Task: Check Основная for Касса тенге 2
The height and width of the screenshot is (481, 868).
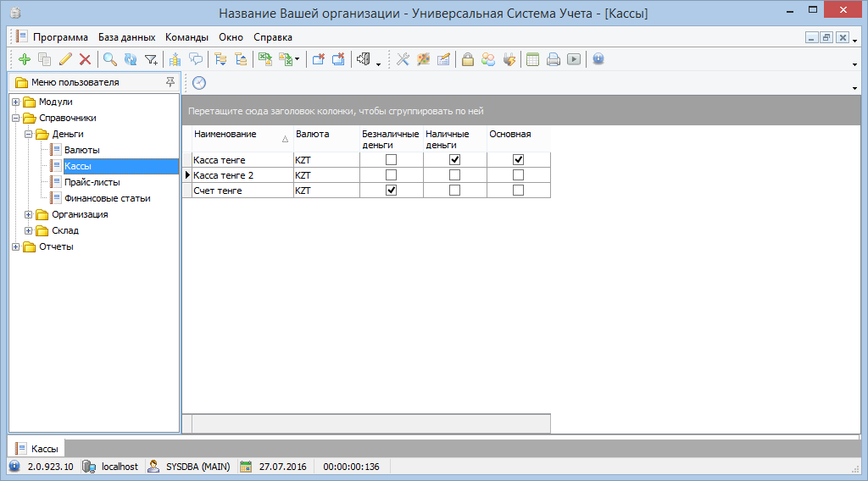Action: click(x=518, y=175)
